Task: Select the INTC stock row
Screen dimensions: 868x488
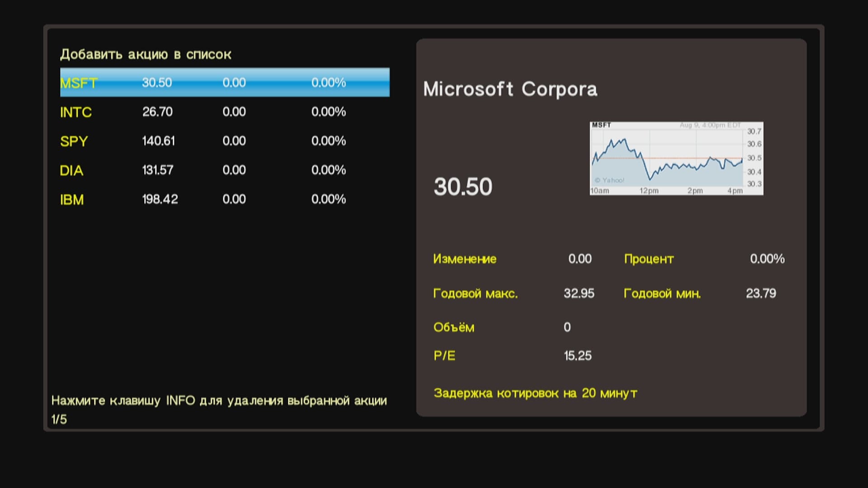Action: [x=225, y=112]
